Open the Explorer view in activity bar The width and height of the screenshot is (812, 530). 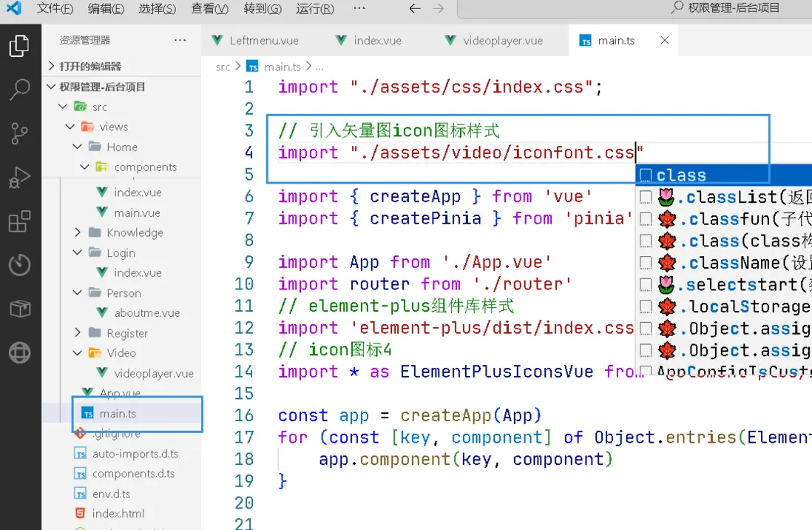(x=19, y=46)
